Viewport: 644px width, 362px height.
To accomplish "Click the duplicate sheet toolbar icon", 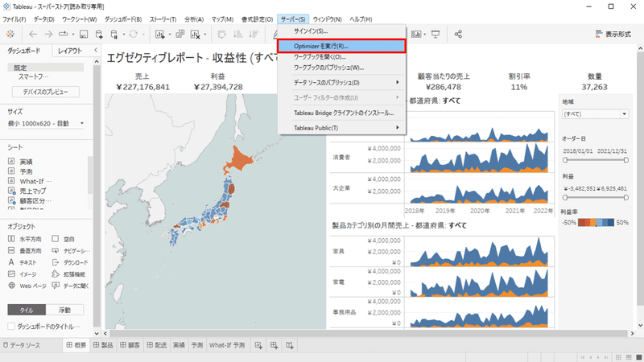I will [180, 34].
